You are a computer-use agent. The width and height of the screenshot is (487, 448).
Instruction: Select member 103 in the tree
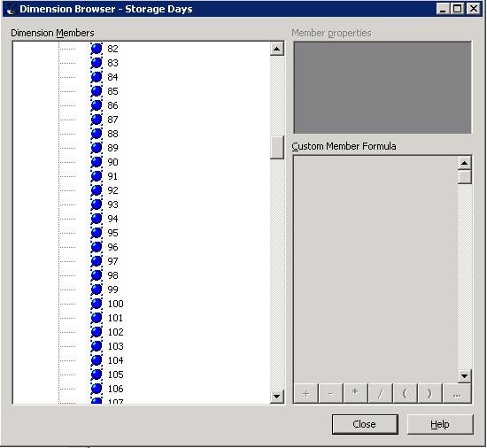point(115,346)
